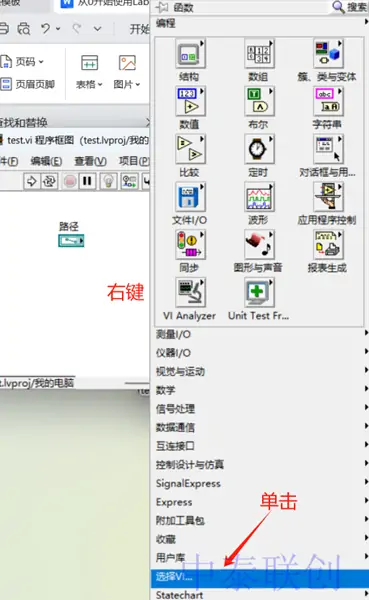Open the 报表生成 palette icon
Image resolution: width=369 pixels, height=600 pixels.
328,245
